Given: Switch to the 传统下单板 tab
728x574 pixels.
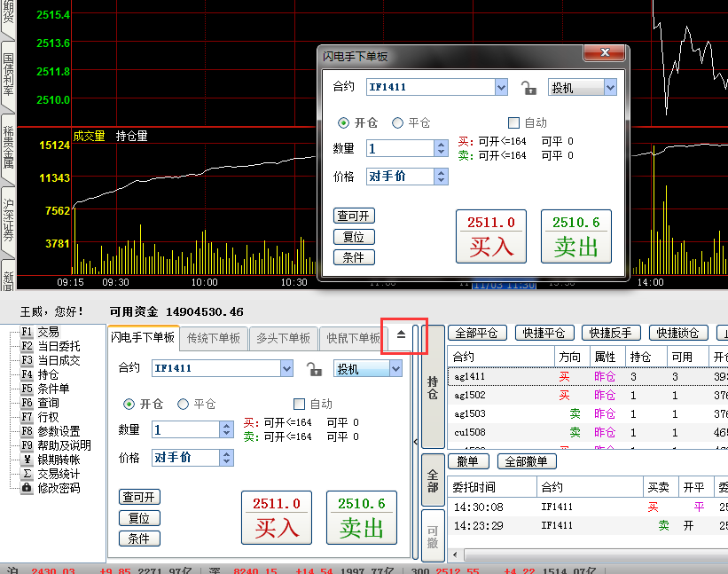Looking at the screenshot, I should coord(214,338).
